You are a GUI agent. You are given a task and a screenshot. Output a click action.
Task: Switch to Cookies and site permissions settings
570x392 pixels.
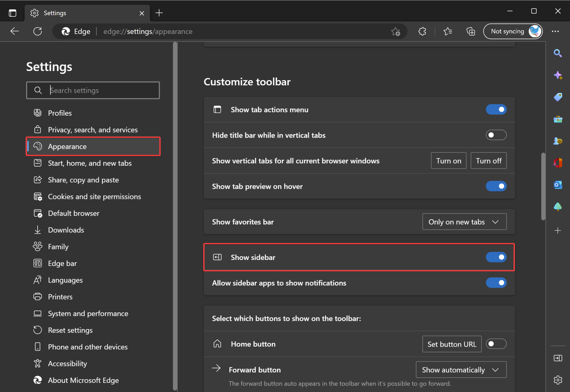click(x=94, y=196)
